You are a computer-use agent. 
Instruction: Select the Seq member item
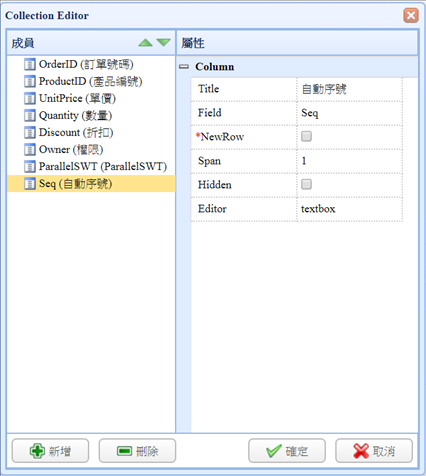(x=91, y=184)
